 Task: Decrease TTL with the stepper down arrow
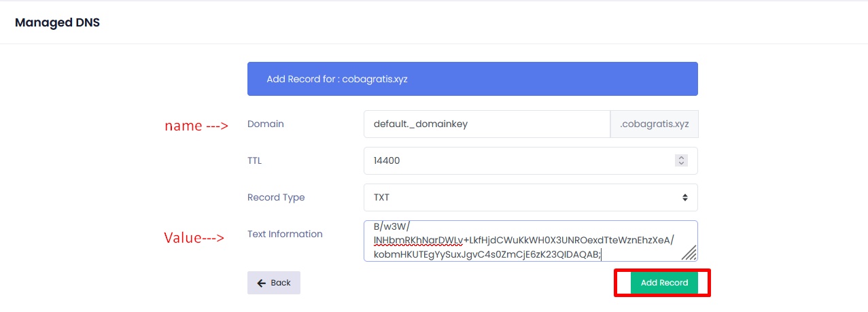[681, 164]
